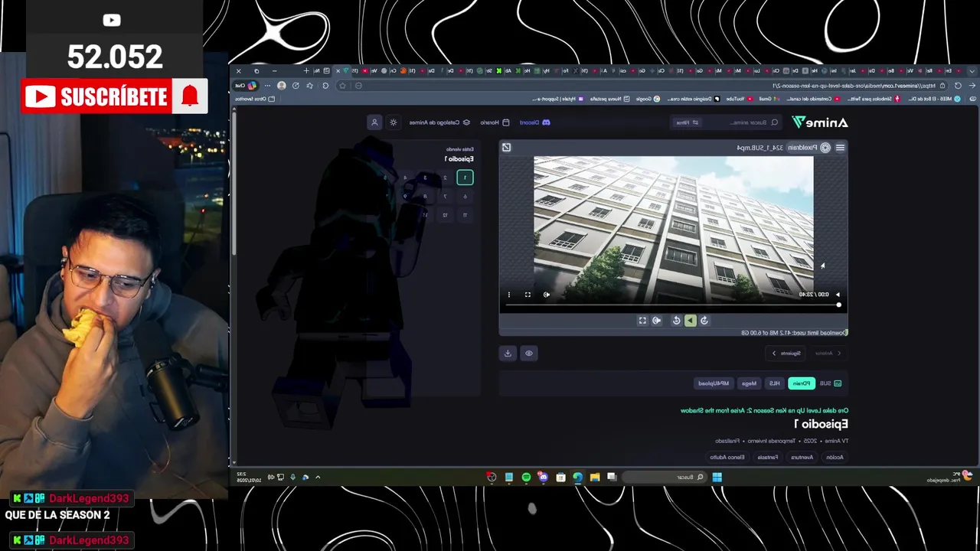Select episode 12 in episode grid
This screenshot has width=980, height=551.
point(445,215)
